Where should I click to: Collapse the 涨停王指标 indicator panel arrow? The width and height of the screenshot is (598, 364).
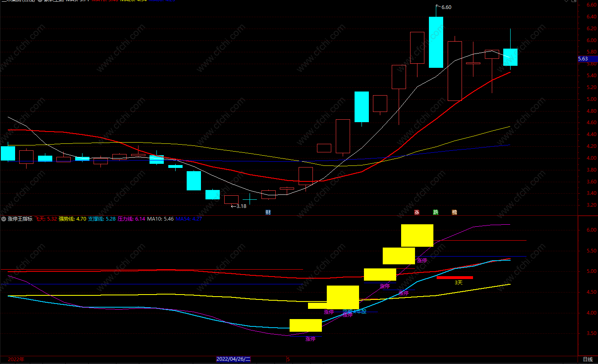pyautogui.click(x=4, y=219)
